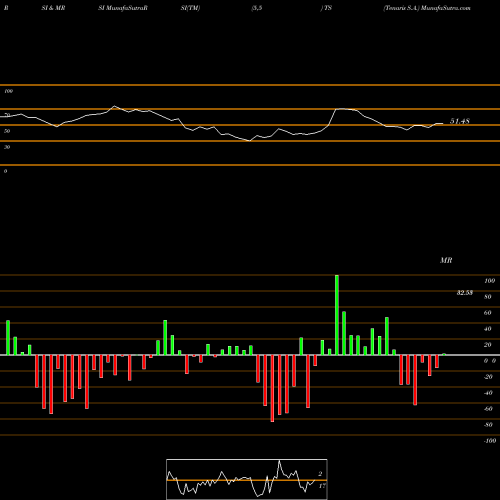This screenshot has height=500, width=500.
Task: Click the "SI(TM)" header label
Action: (x=190, y=8)
